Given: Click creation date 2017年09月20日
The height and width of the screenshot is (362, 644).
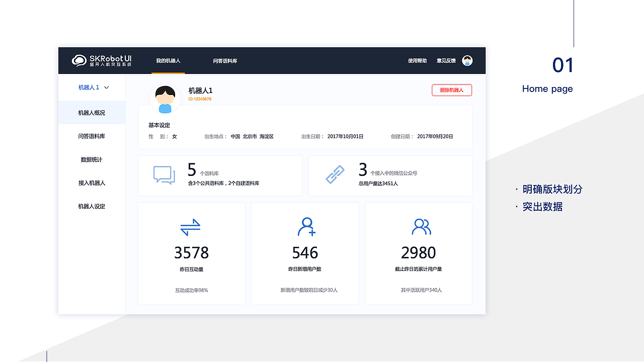Looking at the screenshot, I should [x=435, y=136].
